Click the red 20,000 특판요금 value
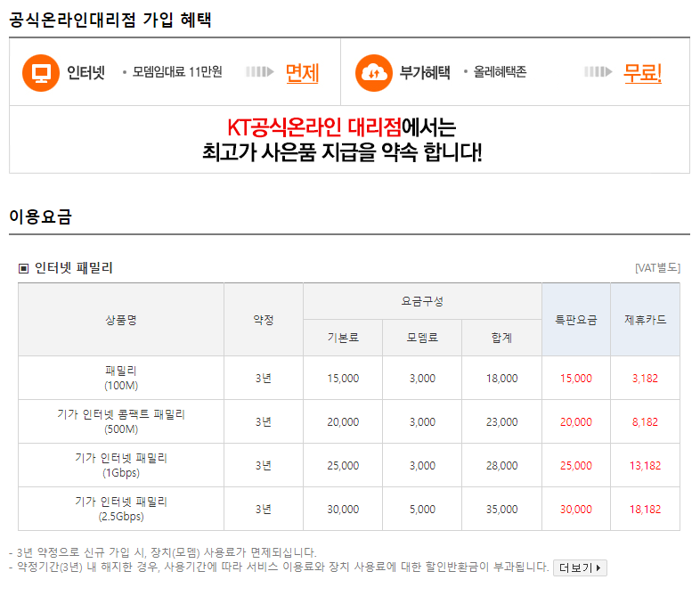 coord(576,422)
